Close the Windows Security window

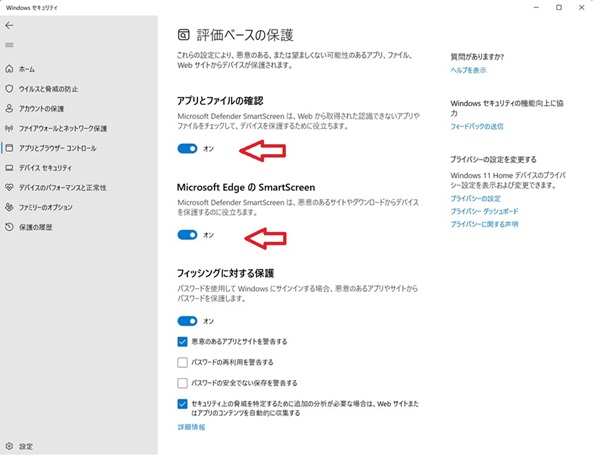point(582,7)
